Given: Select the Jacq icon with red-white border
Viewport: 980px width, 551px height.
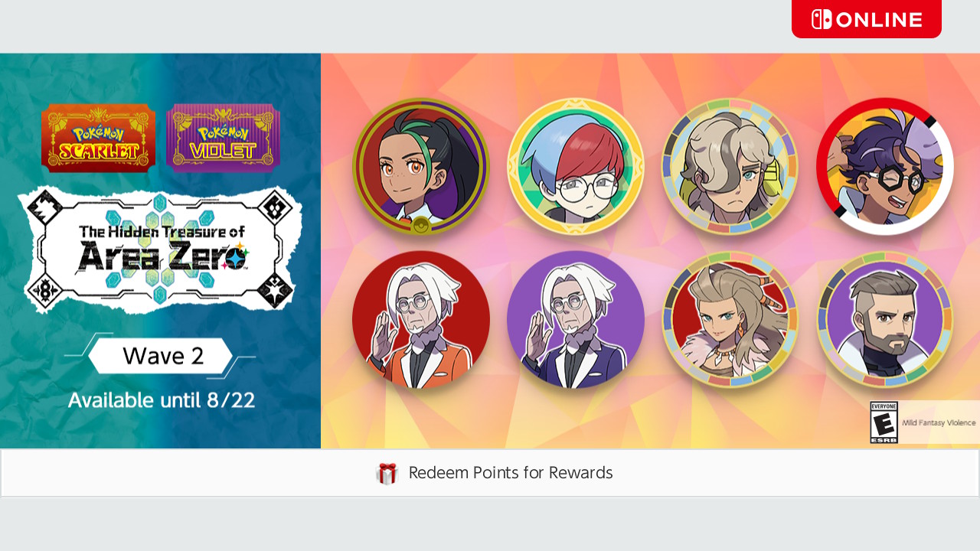Looking at the screenshot, I should (884, 166).
